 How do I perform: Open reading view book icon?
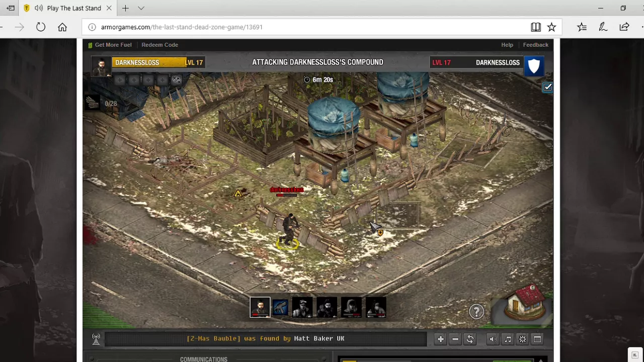click(536, 27)
